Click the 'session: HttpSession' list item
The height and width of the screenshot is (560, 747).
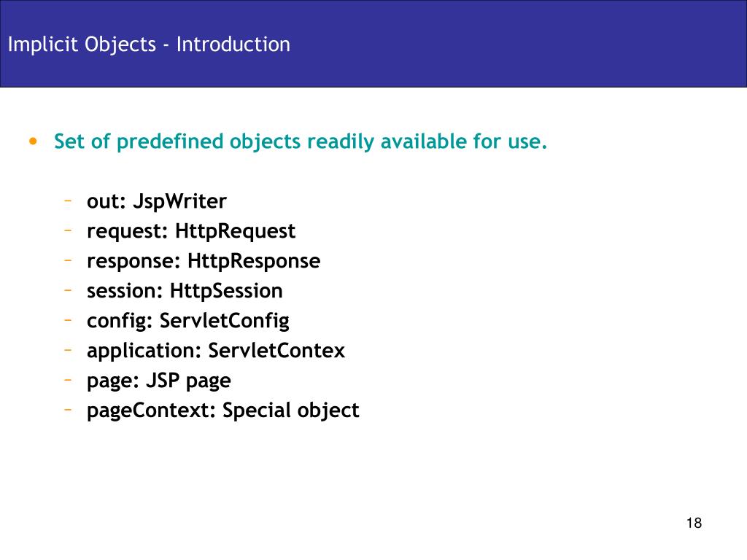[x=185, y=291]
